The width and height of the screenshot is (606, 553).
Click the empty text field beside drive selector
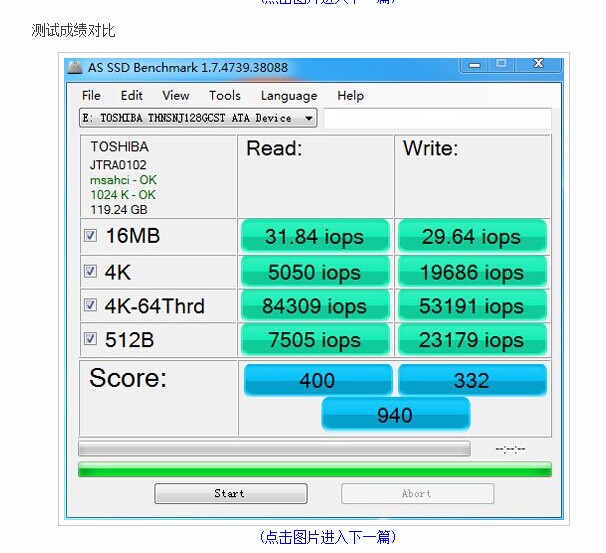[437, 119]
